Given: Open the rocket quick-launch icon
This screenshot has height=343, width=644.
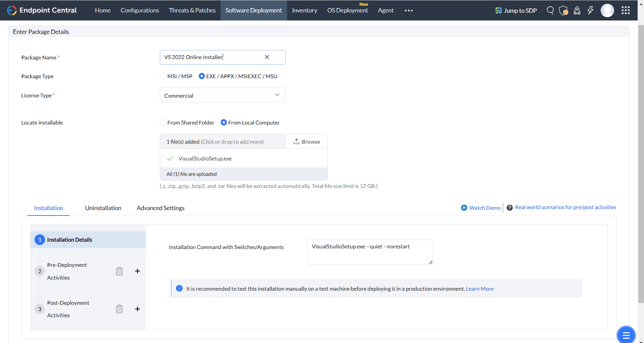Looking at the screenshot, I should point(577,10).
